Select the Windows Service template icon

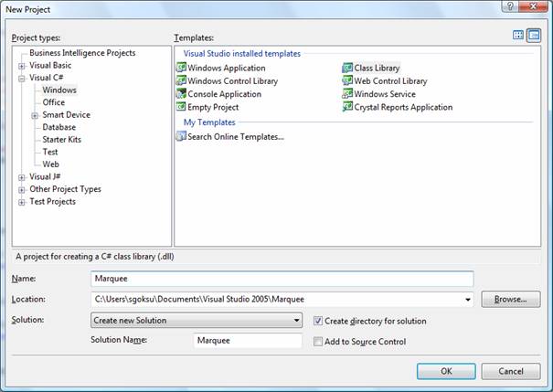coord(347,94)
